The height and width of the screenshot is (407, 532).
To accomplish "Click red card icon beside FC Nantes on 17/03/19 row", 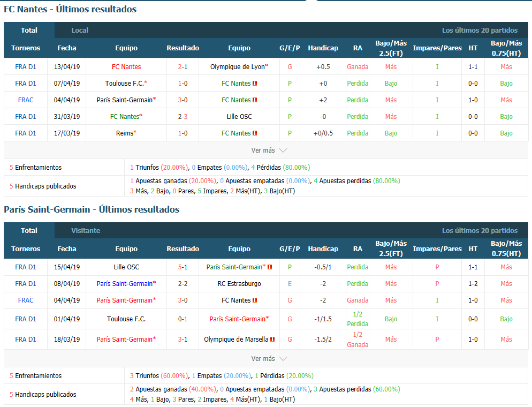I will (255, 133).
